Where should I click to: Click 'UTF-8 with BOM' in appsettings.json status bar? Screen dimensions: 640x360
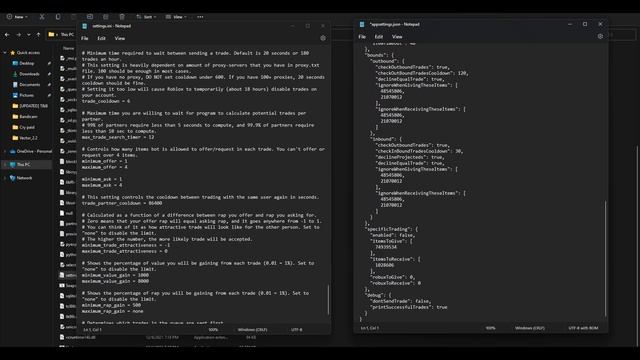pos(583,328)
